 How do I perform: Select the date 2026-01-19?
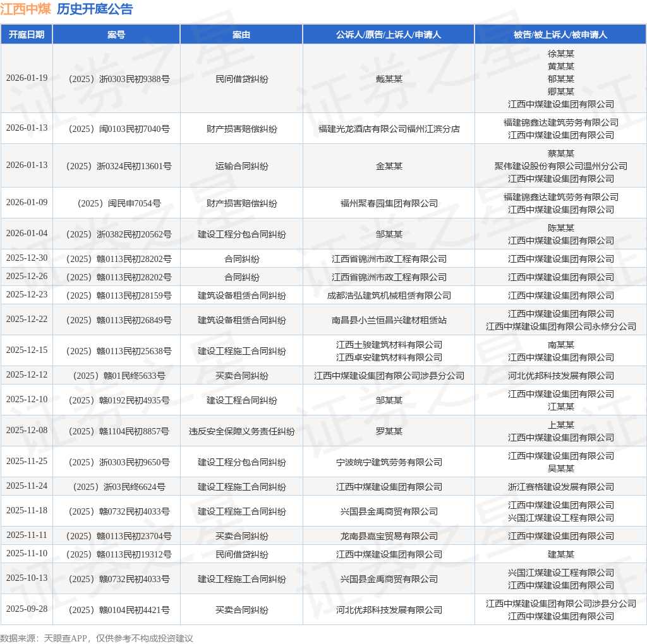pyautogui.click(x=27, y=78)
